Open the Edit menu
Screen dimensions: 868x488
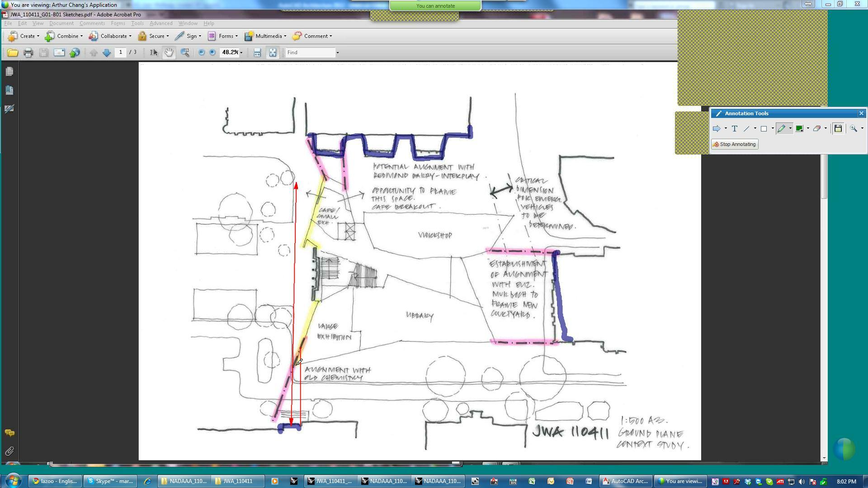(22, 23)
